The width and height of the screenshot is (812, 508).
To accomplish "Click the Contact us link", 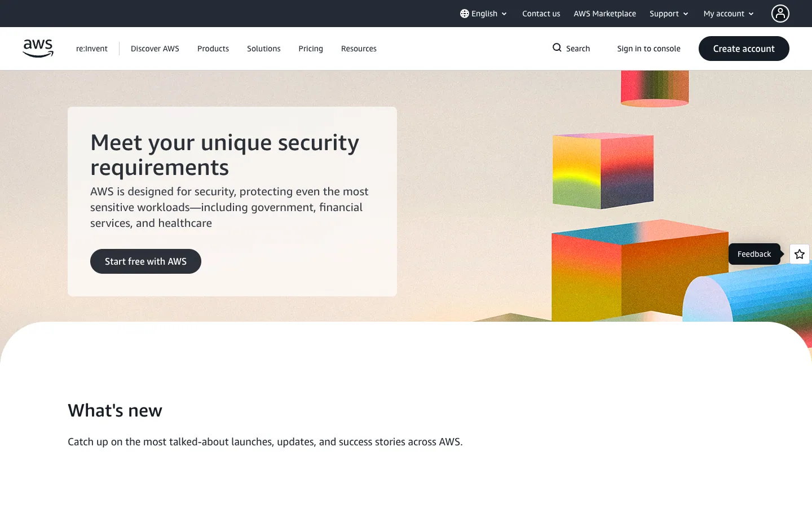I will point(541,14).
